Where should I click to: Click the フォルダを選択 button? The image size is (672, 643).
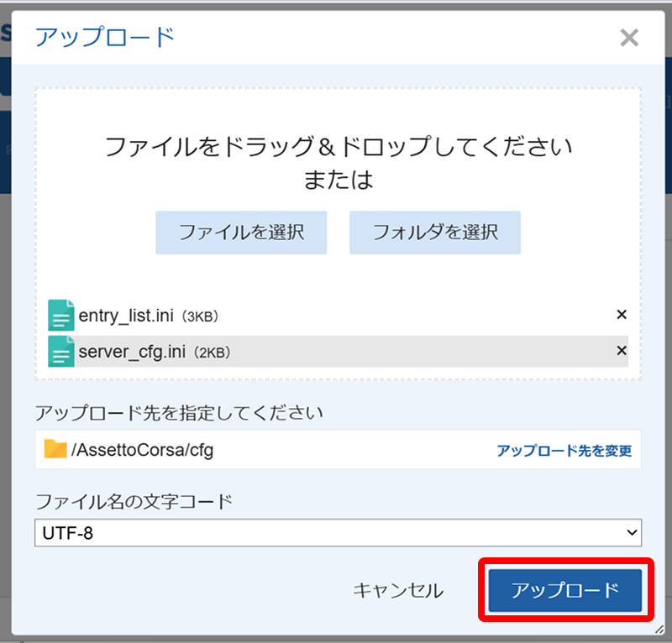(435, 232)
